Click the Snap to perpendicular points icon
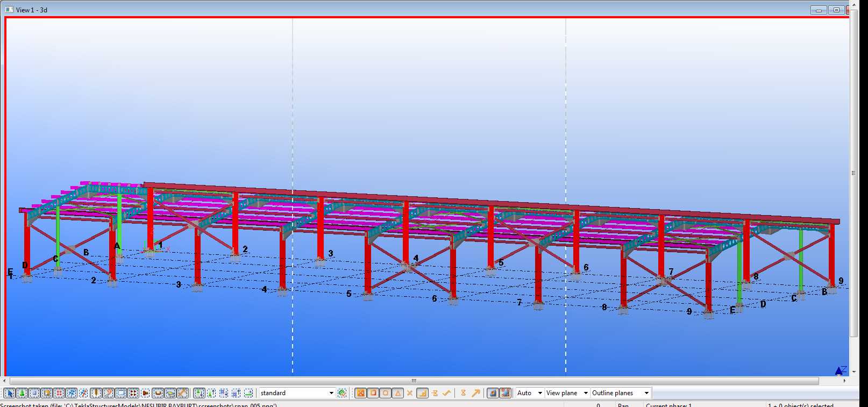The width and height of the screenshot is (868, 407). click(x=422, y=393)
